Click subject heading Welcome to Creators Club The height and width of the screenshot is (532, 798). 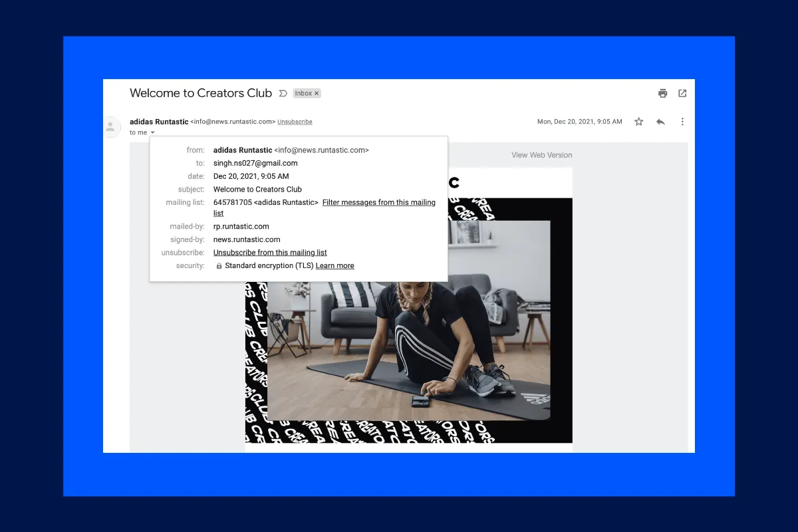coord(201,93)
